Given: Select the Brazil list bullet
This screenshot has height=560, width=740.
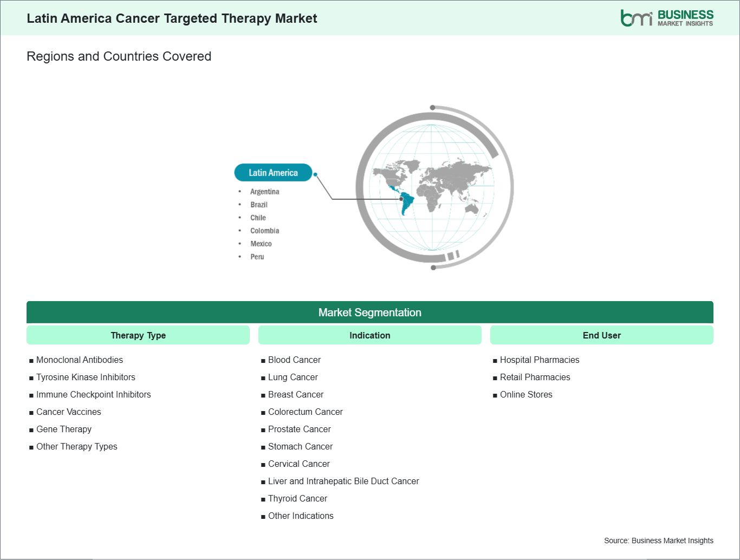Looking at the screenshot, I should pos(240,204).
